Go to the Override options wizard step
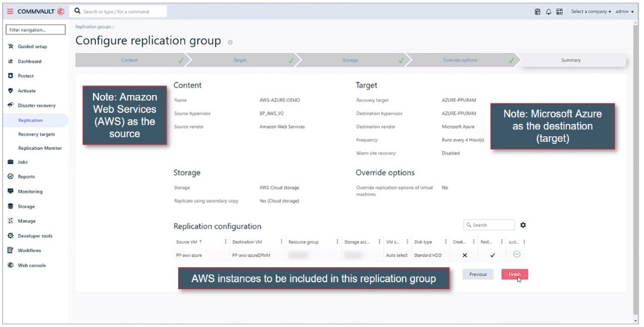Image resolution: width=644 pixels, height=327 pixels. click(460, 60)
